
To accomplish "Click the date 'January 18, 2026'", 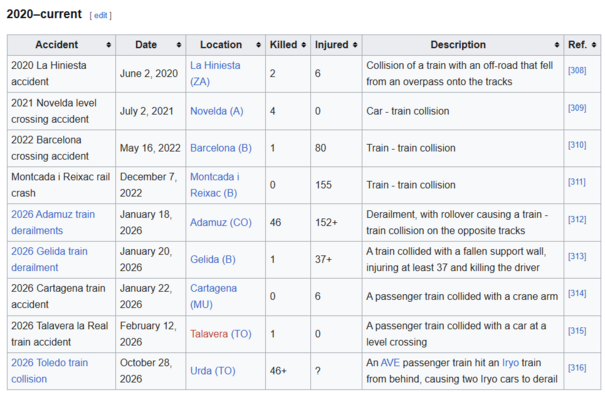I will point(146,222).
